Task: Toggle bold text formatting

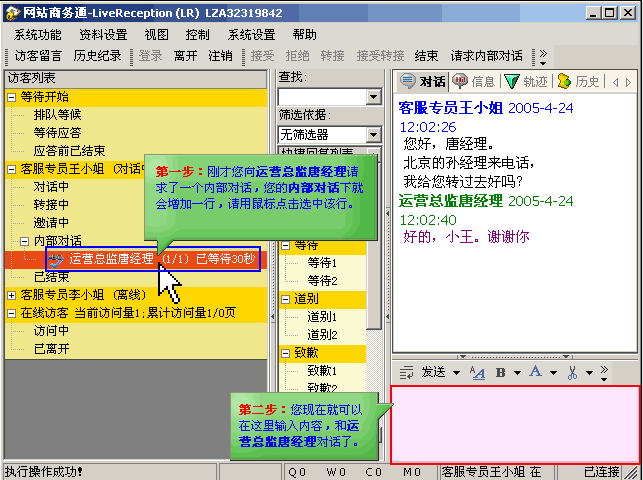Action: [x=502, y=372]
